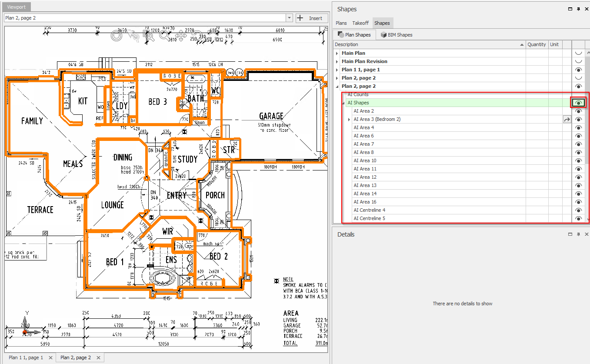Hide AI Area 3 (Bedroom 2) shape
Viewport: 590px width, 364px height.
click(578, 119)
